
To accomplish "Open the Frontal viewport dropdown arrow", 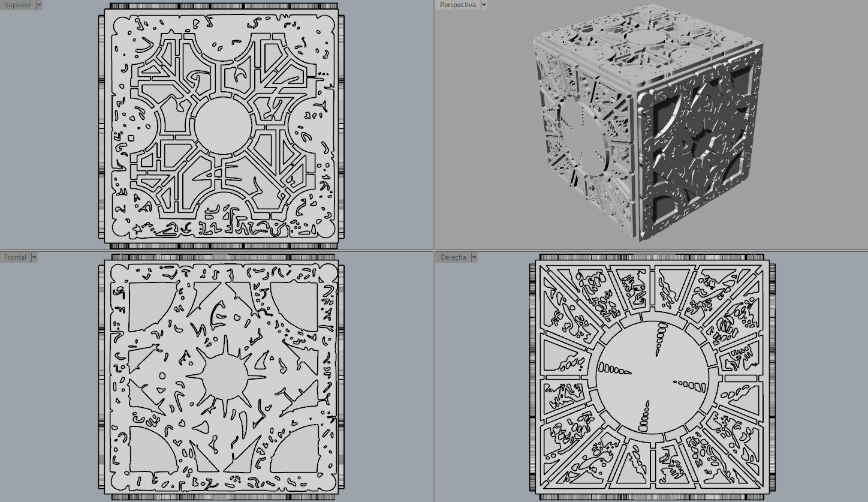I will click(34, 257).
